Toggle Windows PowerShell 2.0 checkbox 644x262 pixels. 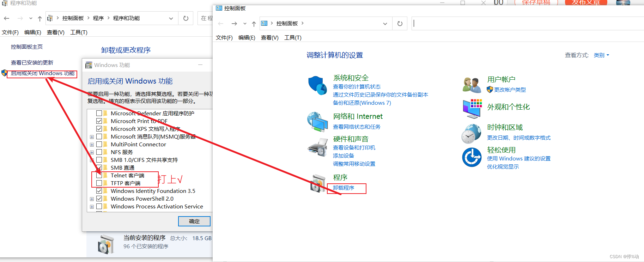click(99, 199)
